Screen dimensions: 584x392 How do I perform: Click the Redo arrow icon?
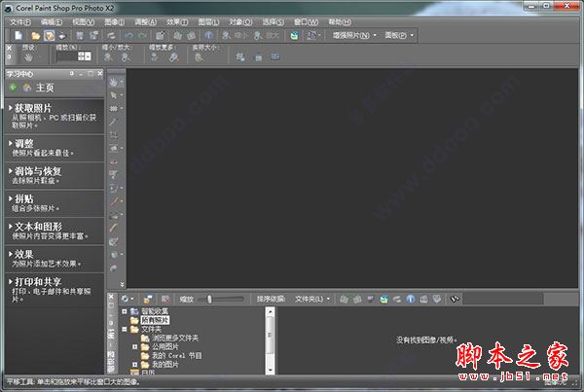coord(142,36)
